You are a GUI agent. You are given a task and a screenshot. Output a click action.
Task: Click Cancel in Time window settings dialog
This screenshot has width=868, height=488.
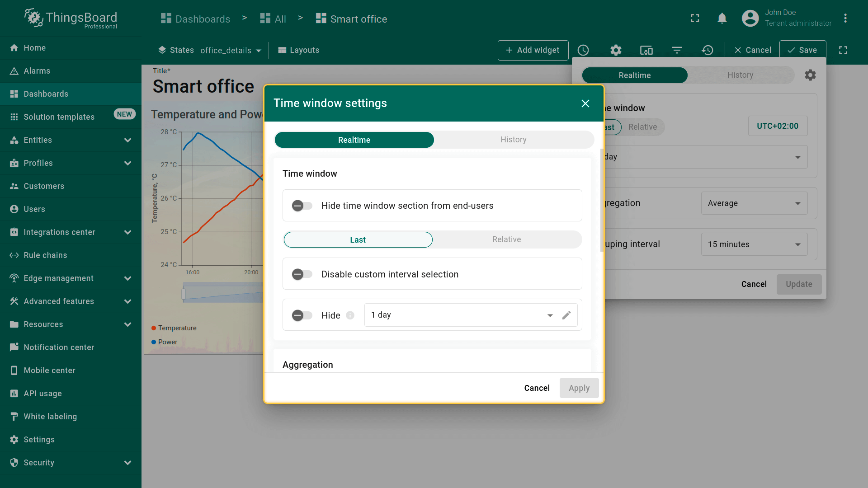point(537,388)
